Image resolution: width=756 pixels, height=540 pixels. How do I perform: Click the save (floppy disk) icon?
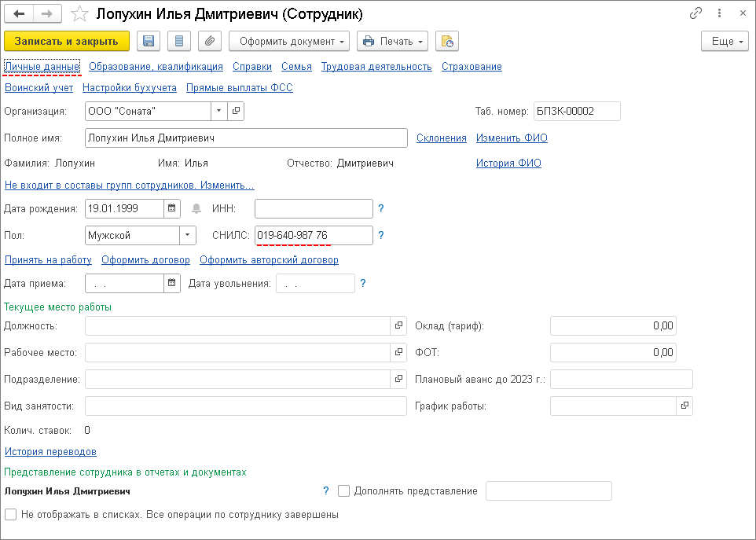coord(149,42)
